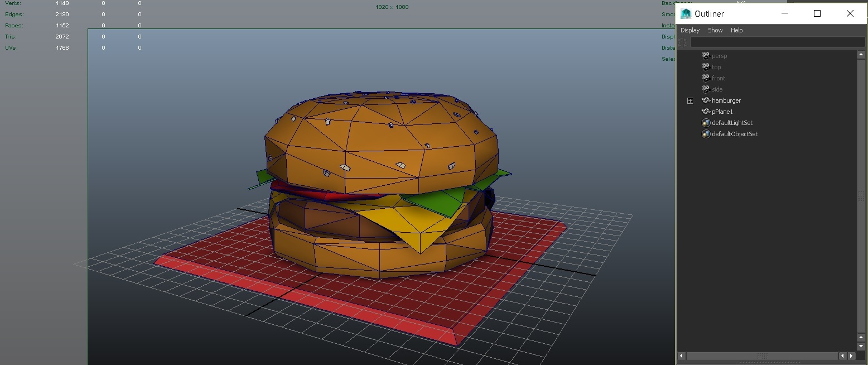Click the Outliner vertical scrollbar thumb
The height and width of the screenshot is (365, 868).
pos(861,195)
